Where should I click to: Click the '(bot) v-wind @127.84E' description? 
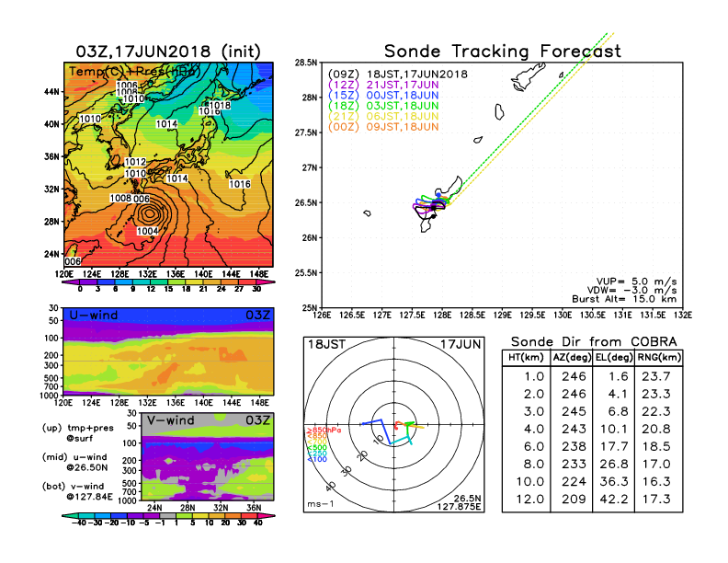[77, 491]
